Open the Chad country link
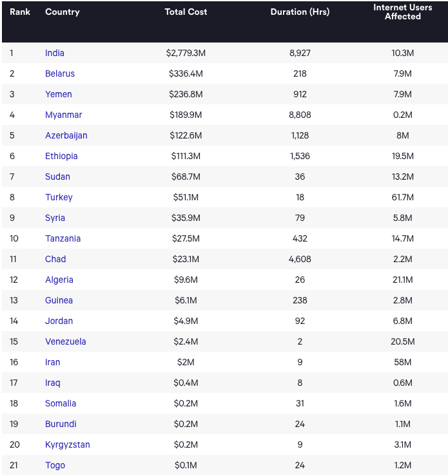 click(55, 259)
